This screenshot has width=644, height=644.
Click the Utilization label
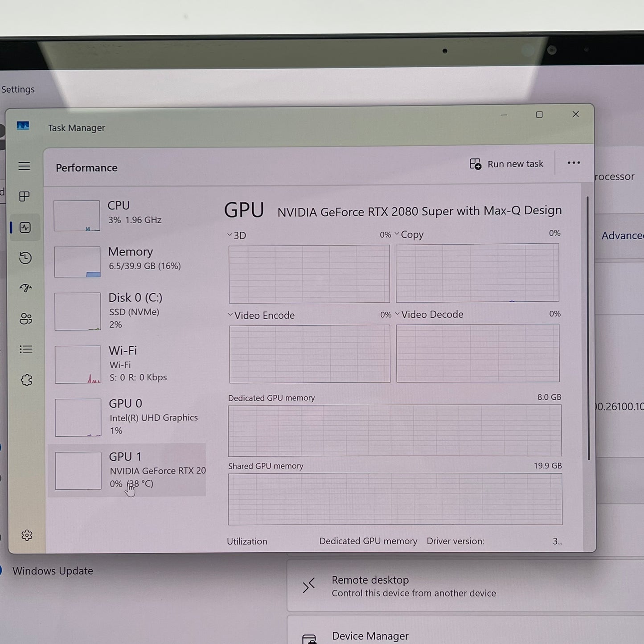[x=247, y=541]
